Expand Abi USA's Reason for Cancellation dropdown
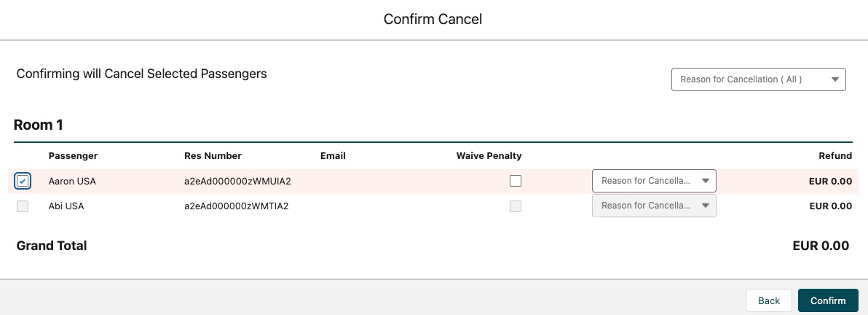Screen dimensions: 868x315 (x=654, y=206)
